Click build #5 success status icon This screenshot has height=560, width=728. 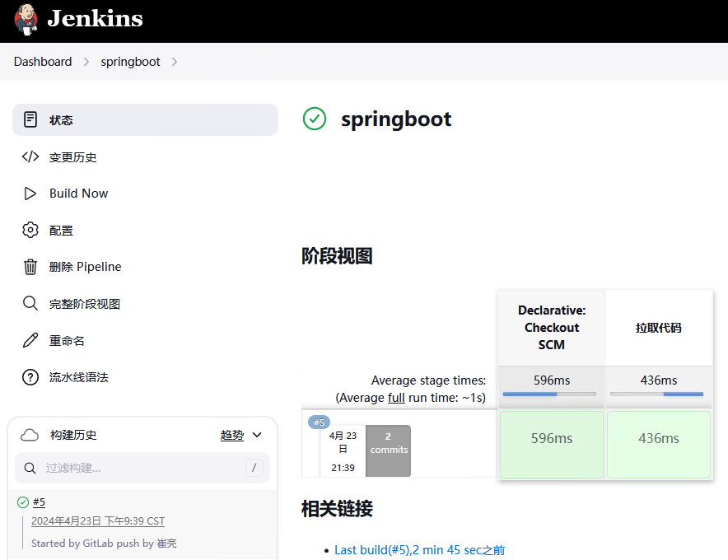tap(23, 502)
